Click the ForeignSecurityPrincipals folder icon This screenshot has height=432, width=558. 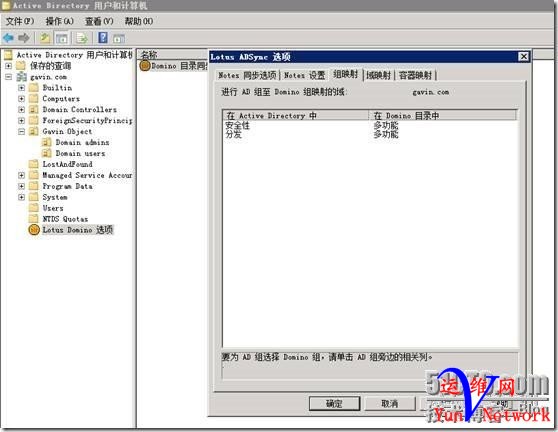click(33, 120)
